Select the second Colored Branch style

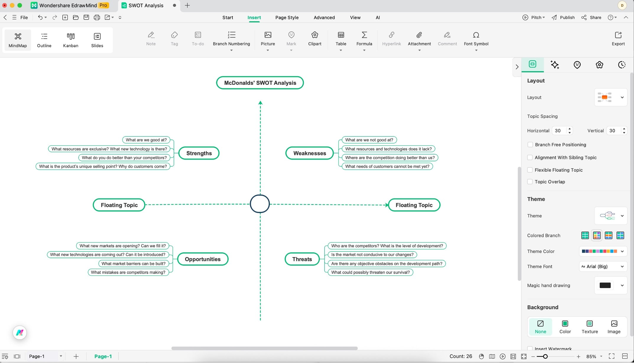[597, 235]
